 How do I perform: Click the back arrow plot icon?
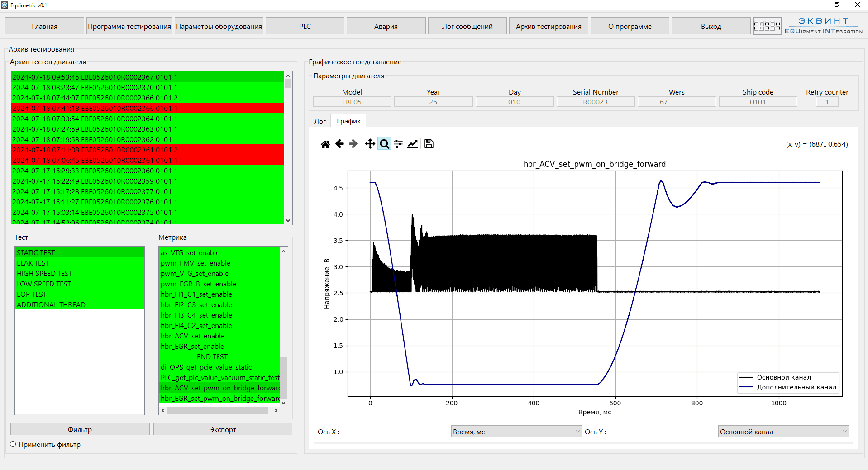click(x=339, y=144)
